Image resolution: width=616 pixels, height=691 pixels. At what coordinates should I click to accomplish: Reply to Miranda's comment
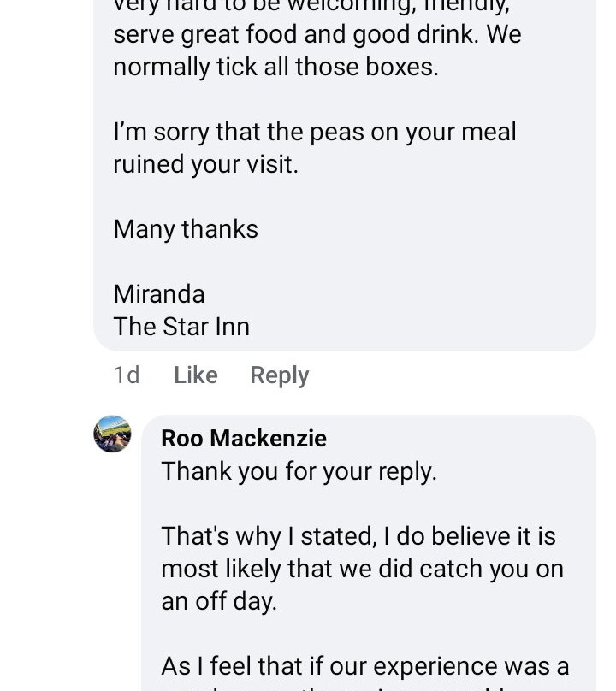(279, 375)
